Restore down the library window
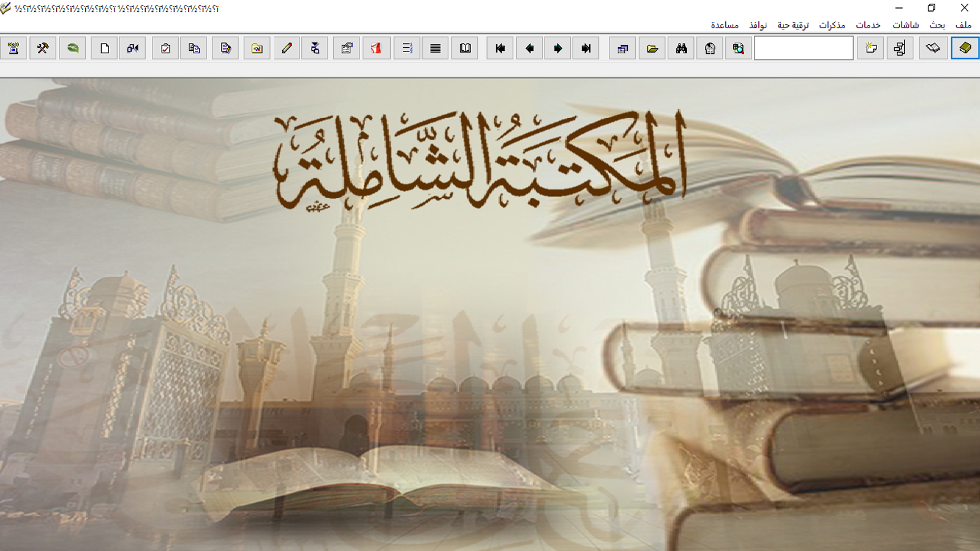This screenshot has width=980, height=551. 932,8
